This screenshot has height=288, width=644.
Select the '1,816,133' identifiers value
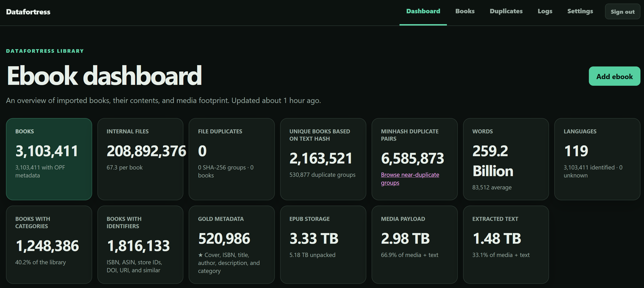(138, 246)
